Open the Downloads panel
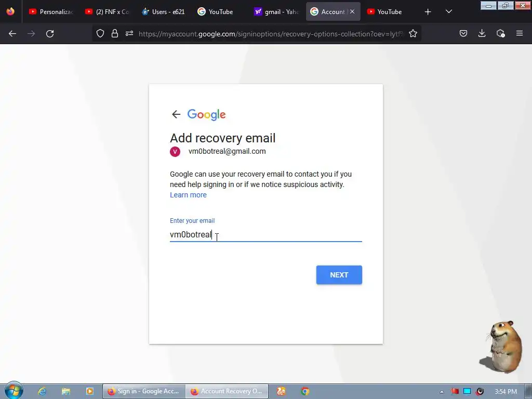The image size is (532, 399). point(482,34)
